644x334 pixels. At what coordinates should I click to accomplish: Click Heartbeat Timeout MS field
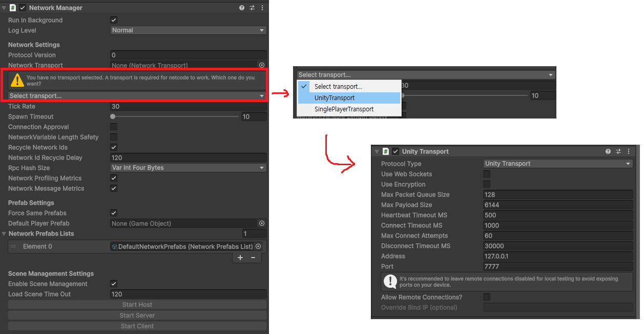(x=558, y=215)
